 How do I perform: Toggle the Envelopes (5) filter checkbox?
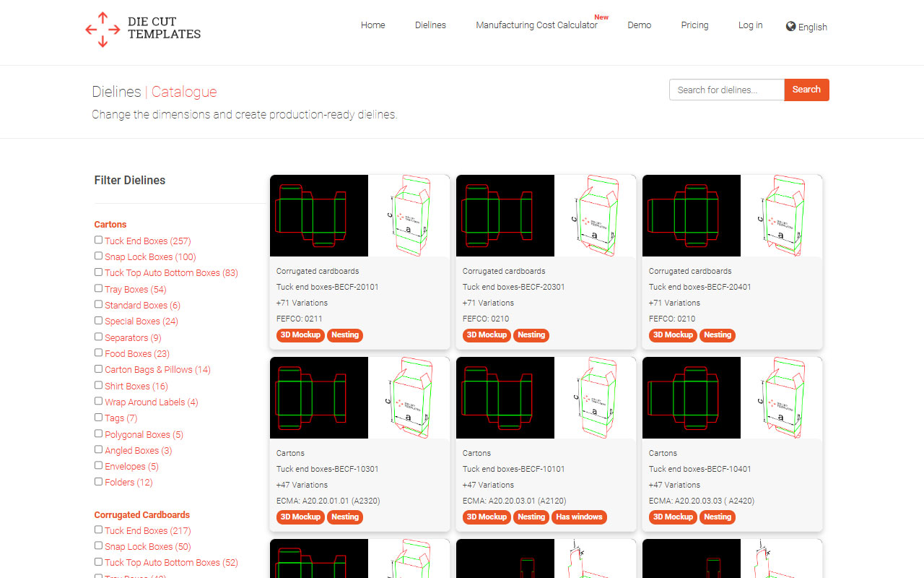click(x=98, y=465)
